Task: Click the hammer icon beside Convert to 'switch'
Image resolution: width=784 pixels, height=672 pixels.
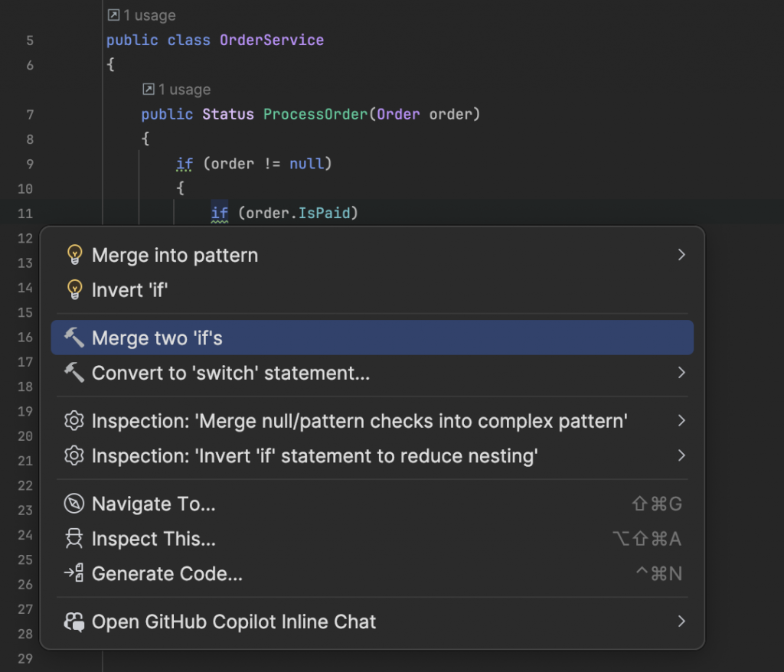Action: (74, 373)
